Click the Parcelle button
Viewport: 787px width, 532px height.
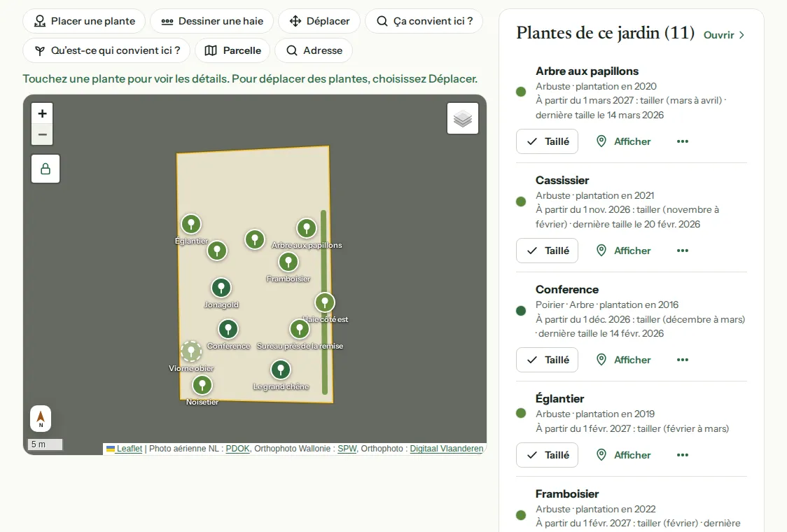click(232, 50)
